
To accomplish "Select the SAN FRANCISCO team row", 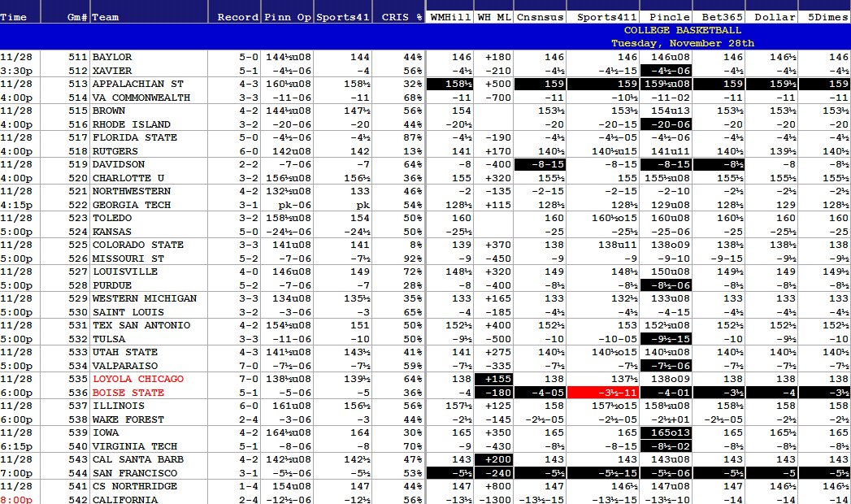I will click(426, 474).
